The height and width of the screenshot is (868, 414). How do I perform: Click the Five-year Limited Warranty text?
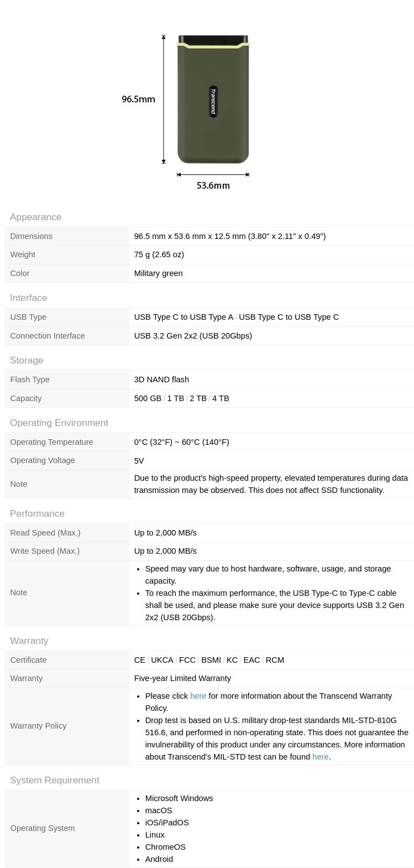tap(182, 678)
